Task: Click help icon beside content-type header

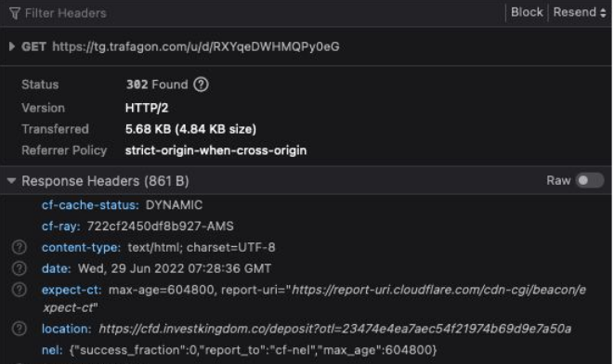Action: [20, 247]
